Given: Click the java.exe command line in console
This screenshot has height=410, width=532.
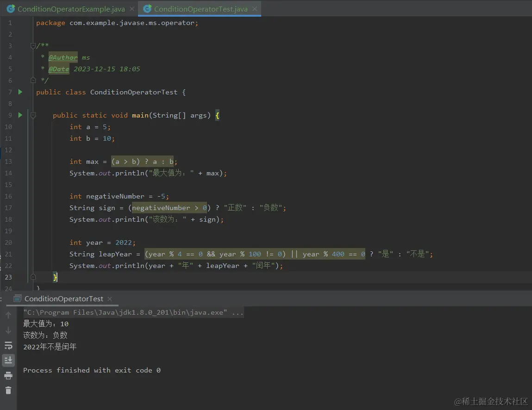Looking at the screenshot, I should [x=133, y=312].
